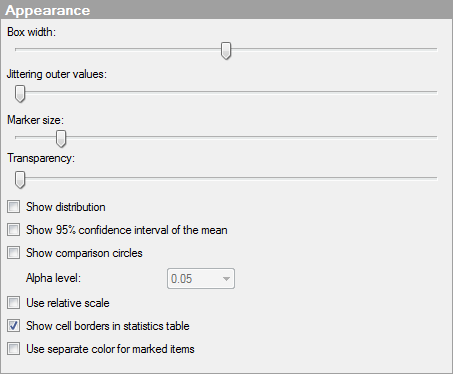The height and width of the screenshot is (374, 453).
Task: Click the Box width label text
Action: point(32,32)
